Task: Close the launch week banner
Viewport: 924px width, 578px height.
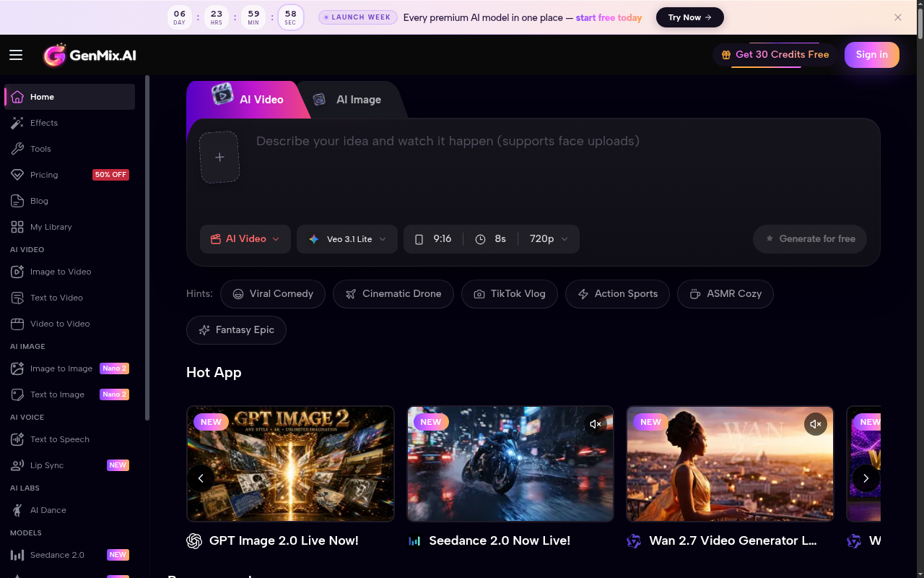Action: click(898, 17)
